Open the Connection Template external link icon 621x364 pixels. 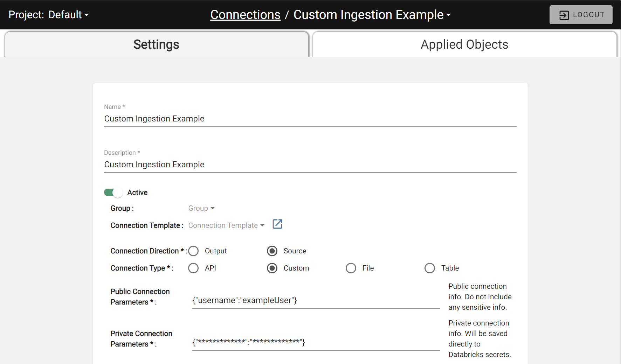point(277,224)
